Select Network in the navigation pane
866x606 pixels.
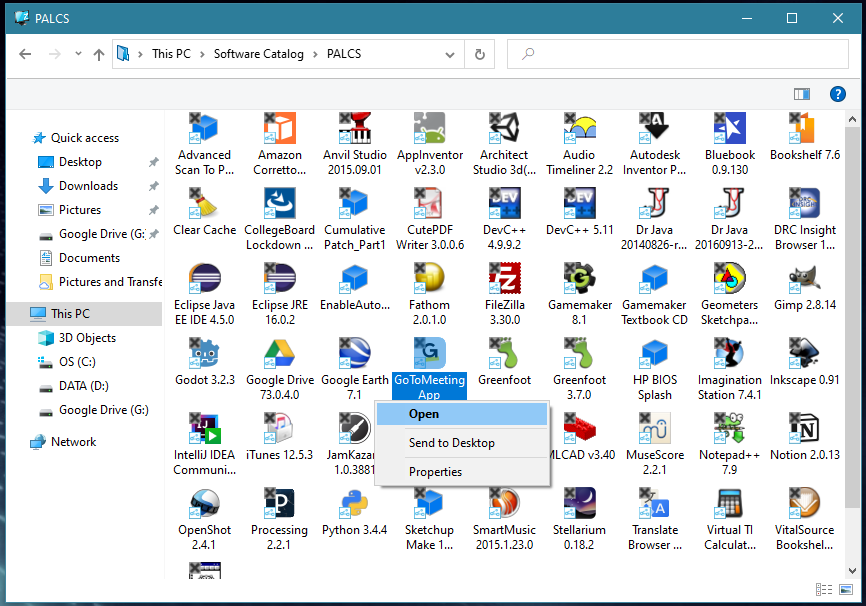[73, 442]
